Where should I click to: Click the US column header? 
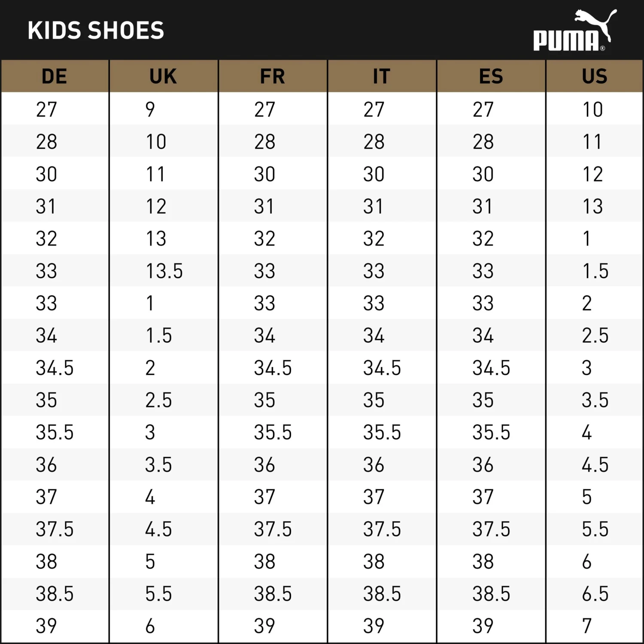[x=595, y=76]
